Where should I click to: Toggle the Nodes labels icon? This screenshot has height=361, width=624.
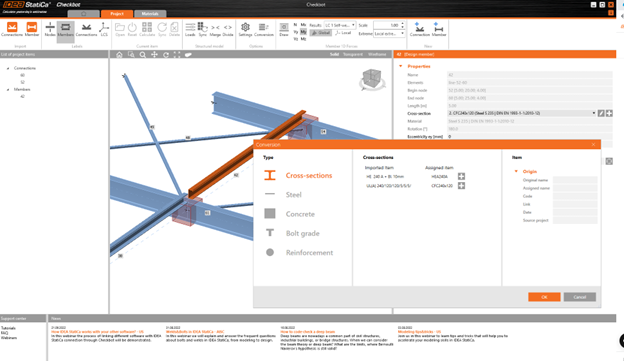tap(50, 29)
